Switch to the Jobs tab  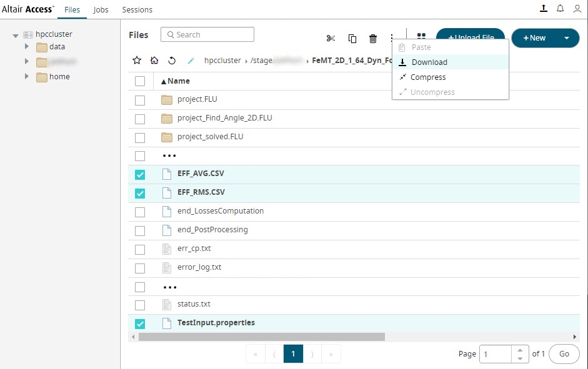(x=100, y=10)
